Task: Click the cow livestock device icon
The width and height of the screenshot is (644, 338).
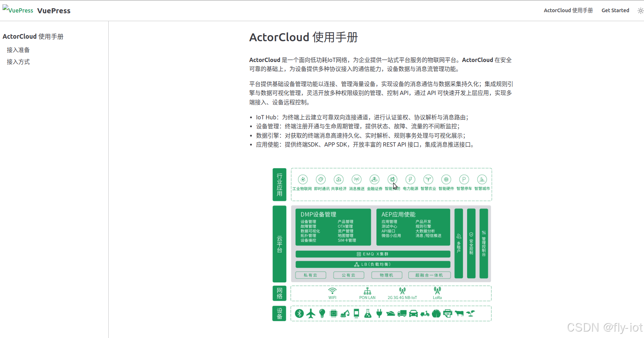Action: pyautogui.click(x=459, y=314)
